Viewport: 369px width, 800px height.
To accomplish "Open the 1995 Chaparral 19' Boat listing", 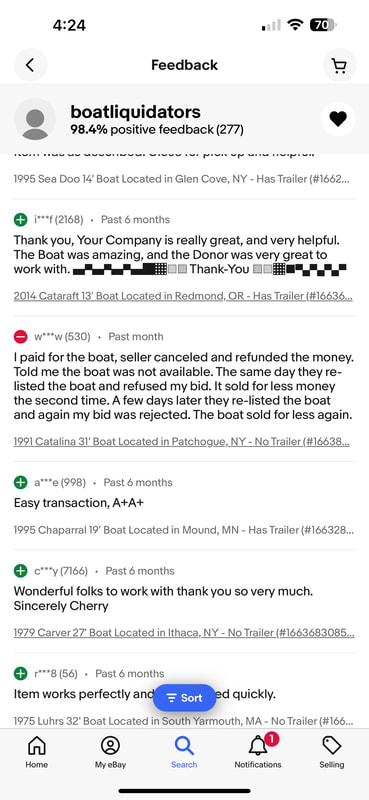I will click(x=183, y=530).
